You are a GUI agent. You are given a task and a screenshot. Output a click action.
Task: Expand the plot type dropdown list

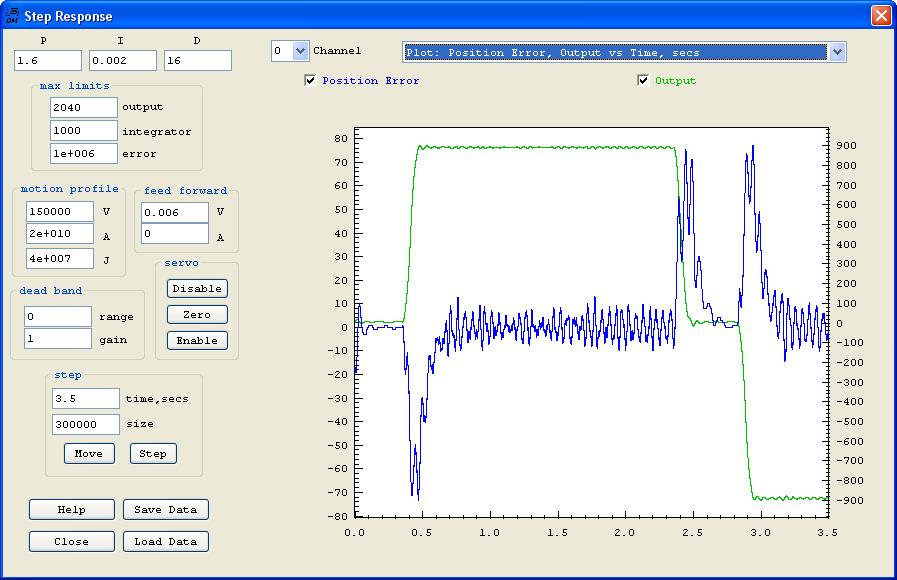(x=837, y=52)
